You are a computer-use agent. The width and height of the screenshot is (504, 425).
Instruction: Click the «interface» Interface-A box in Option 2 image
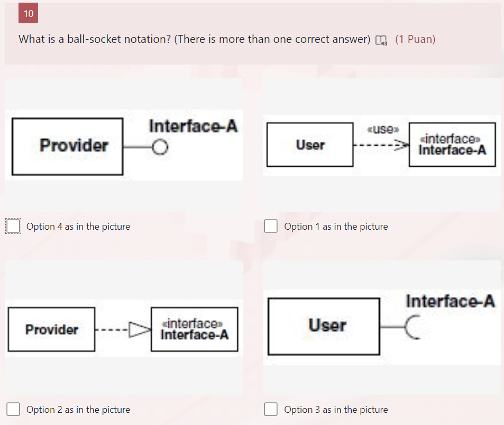click(x=194, y=329)
